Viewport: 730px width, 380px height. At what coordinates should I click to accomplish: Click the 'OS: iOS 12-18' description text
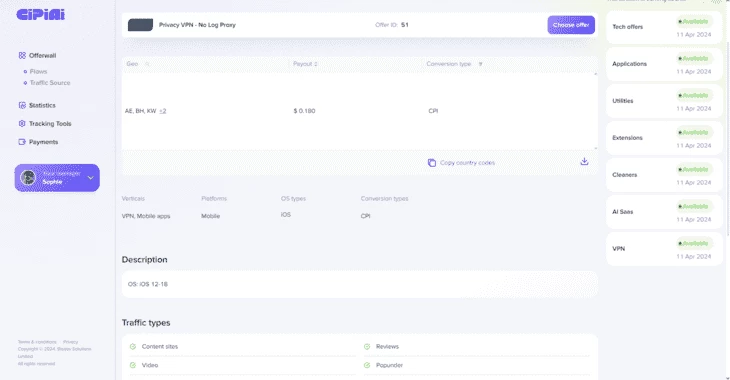[148, 284]
